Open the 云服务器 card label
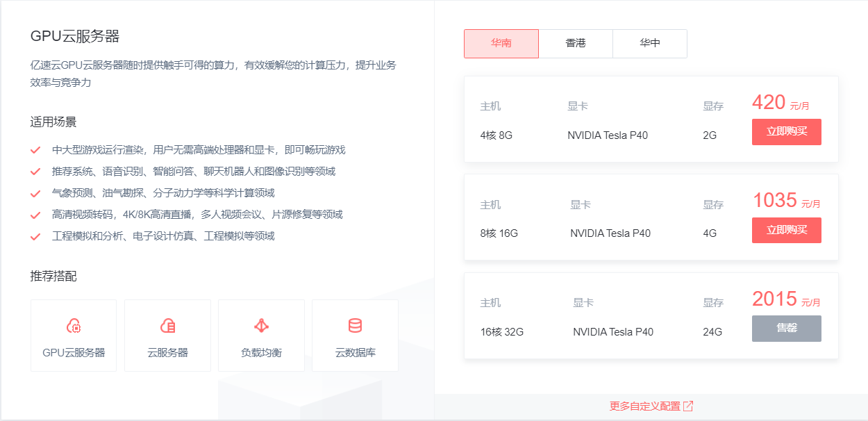This screenshot has height=421, width=868. (167, 352)
